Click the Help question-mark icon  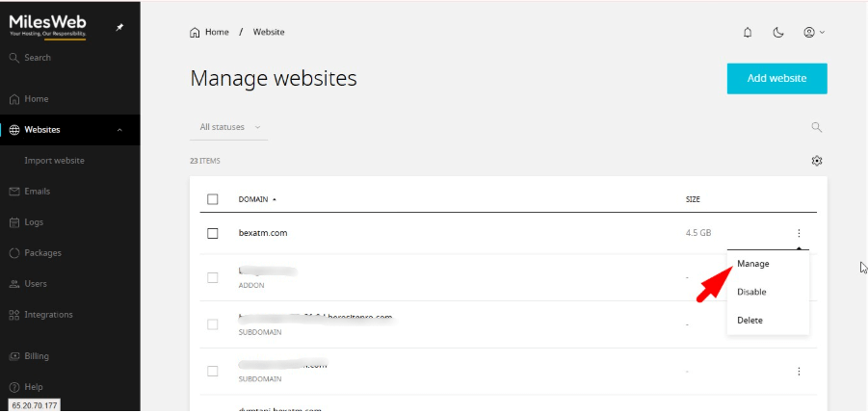tap(14, 387)
